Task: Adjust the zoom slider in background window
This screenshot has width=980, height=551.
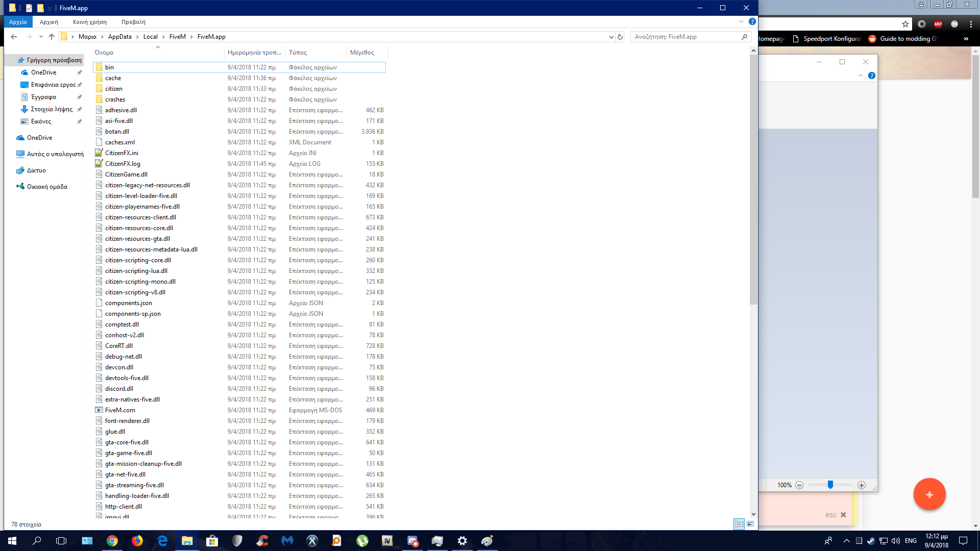Action: (830, 485)
